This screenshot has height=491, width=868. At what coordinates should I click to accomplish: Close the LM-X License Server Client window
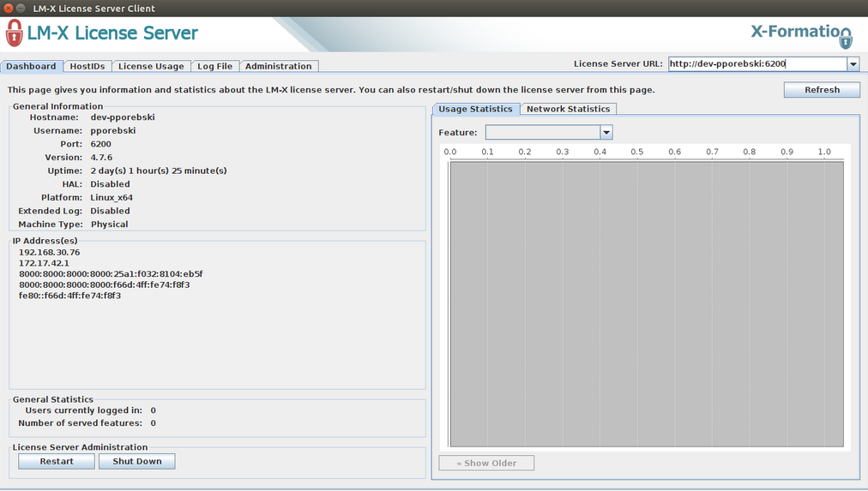(x=9, y=9)
